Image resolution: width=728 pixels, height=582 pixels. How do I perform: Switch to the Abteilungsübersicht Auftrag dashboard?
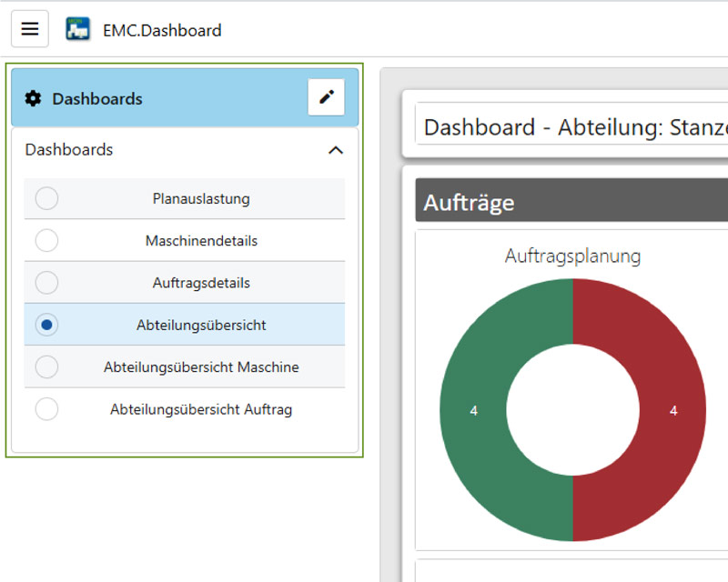46,409
